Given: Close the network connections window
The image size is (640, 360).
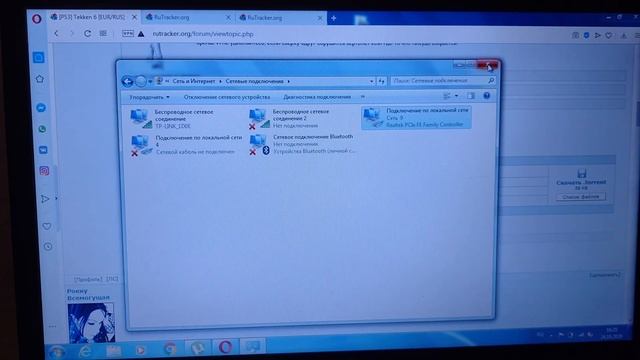Looking at the screenshot, I should [x=487, y=65].
